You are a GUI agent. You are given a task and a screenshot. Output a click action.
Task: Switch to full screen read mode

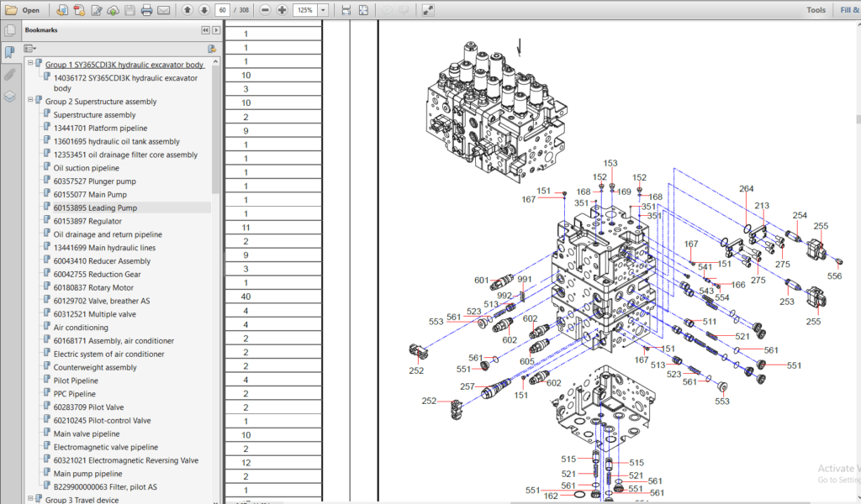(428, 10)
